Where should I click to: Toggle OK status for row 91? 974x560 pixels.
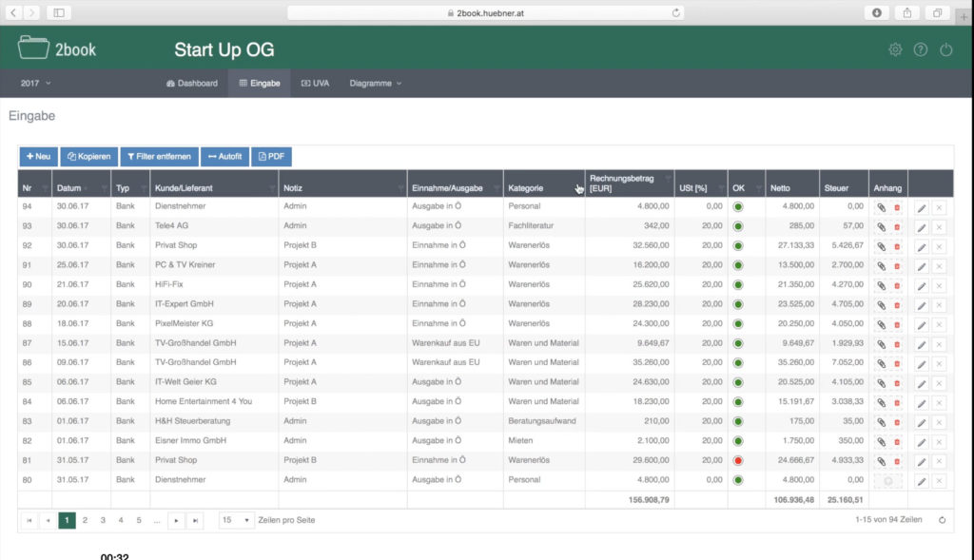(738, 265)
